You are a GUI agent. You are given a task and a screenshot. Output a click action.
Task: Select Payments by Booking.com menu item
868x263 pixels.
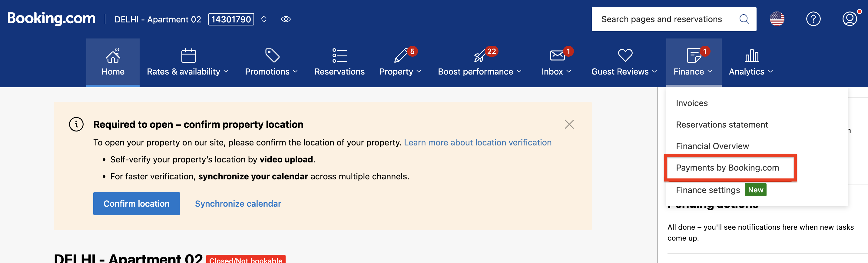point(727,168)
